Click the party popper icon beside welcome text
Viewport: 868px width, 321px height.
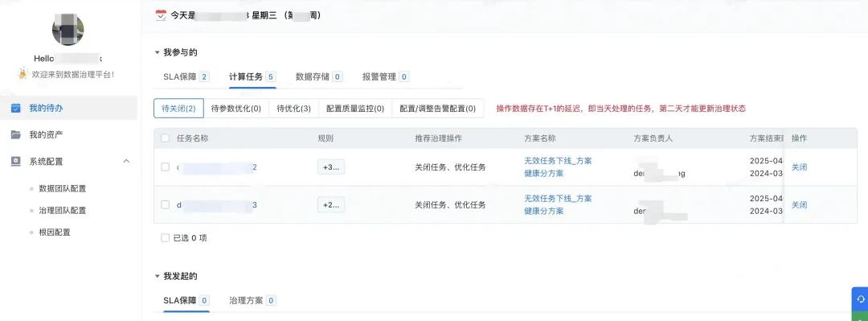[23, 73]
